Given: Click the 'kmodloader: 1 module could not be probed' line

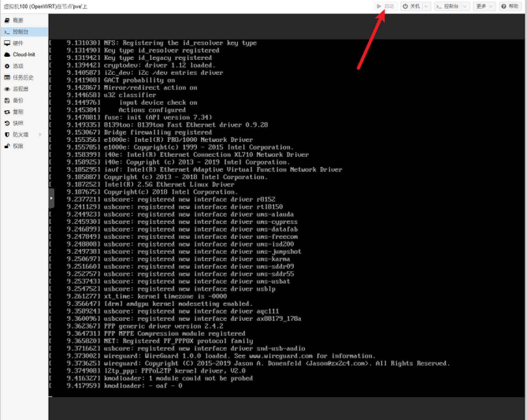Looking at the screenshot, I should [178, 378].
